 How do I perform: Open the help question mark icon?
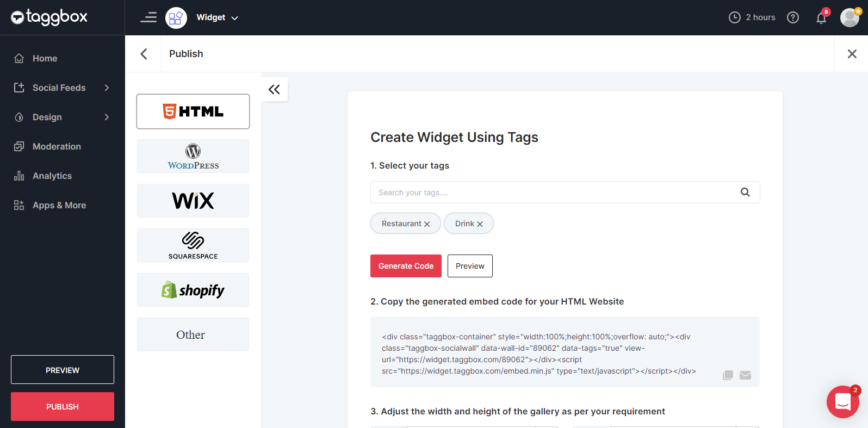pos(793,17)
